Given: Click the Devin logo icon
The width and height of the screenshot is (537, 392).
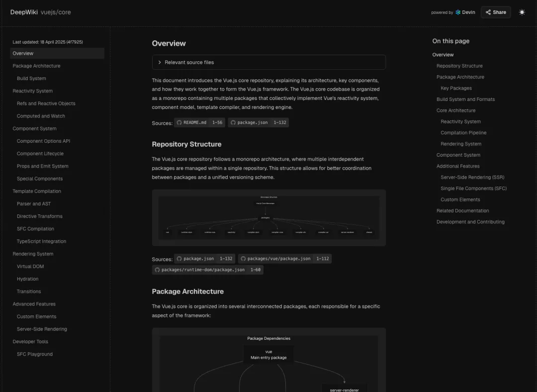Looking at the screenshot, I should tap(458, 12).
